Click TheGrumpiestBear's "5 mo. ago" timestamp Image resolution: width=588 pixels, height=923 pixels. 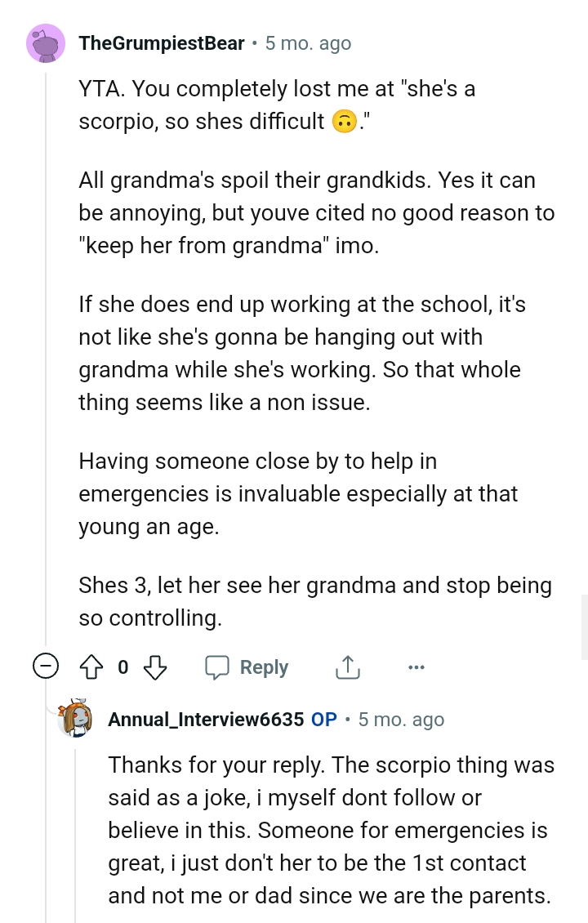[308, 43]
